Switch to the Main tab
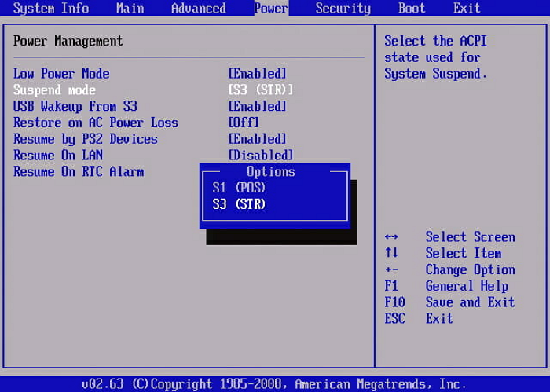 [130, 9]
